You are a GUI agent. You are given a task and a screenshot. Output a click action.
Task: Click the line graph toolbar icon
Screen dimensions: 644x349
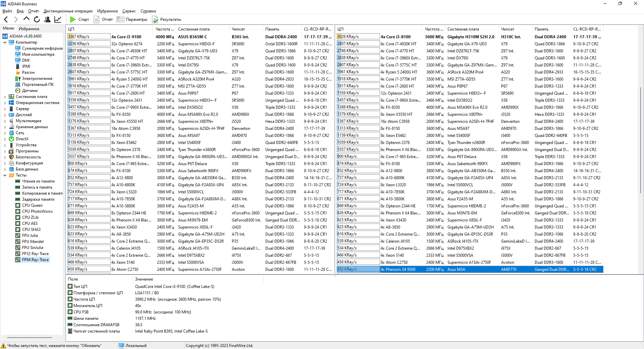pyautogui.click(x=58, y=19)
